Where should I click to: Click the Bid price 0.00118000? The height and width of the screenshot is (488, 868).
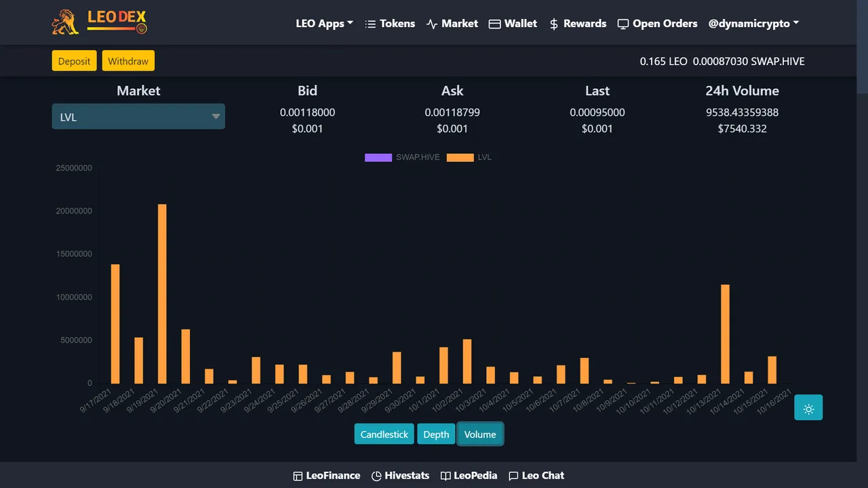coord(307,113)
